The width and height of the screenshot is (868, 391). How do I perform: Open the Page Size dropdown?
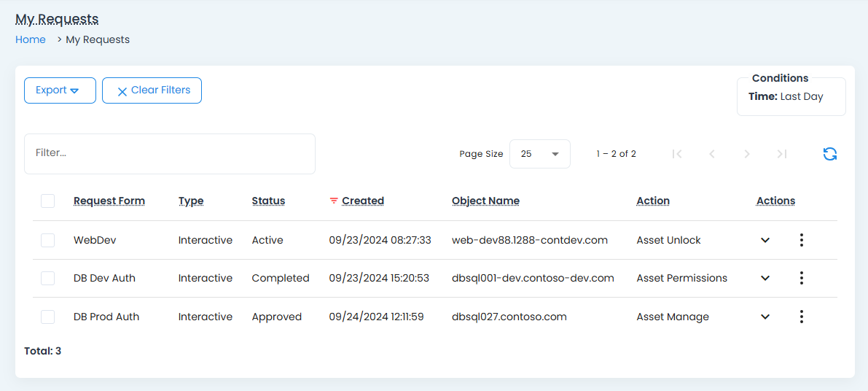pos(539,154)
